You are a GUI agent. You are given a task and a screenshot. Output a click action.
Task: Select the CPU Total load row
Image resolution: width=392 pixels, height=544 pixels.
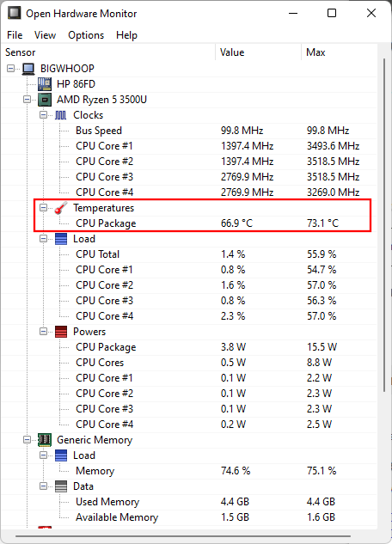point(189,254)
